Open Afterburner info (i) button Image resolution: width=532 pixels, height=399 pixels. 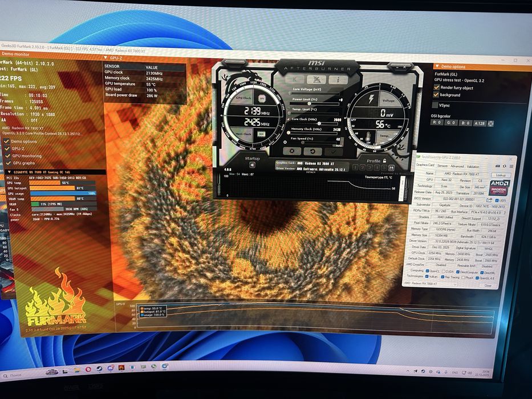(338, 80)
